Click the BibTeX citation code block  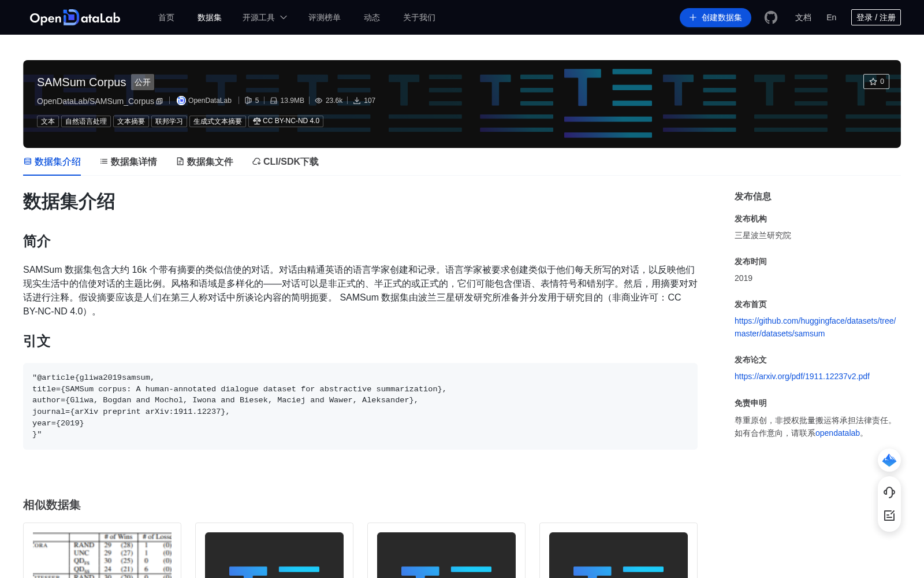(x=360, y=406)
